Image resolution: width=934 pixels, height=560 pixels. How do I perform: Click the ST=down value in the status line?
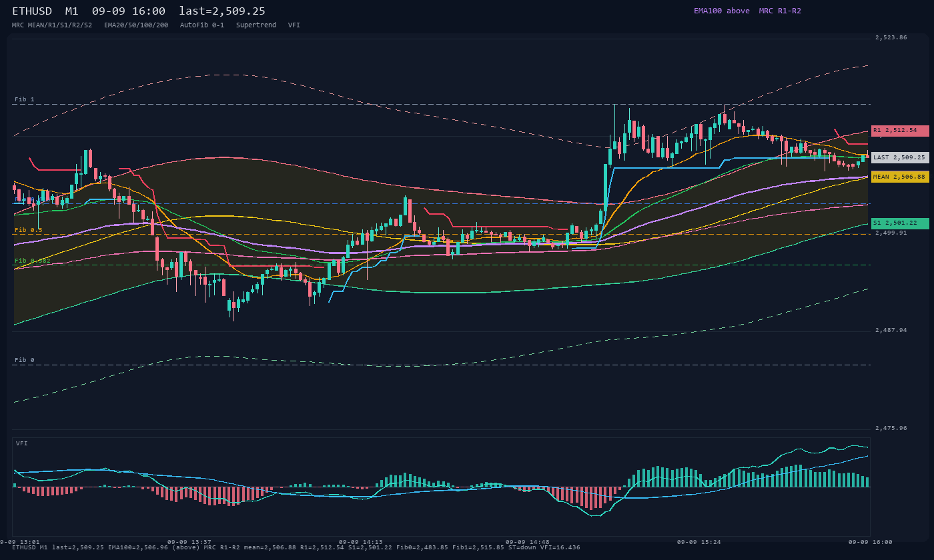click(x=524, y=548)
